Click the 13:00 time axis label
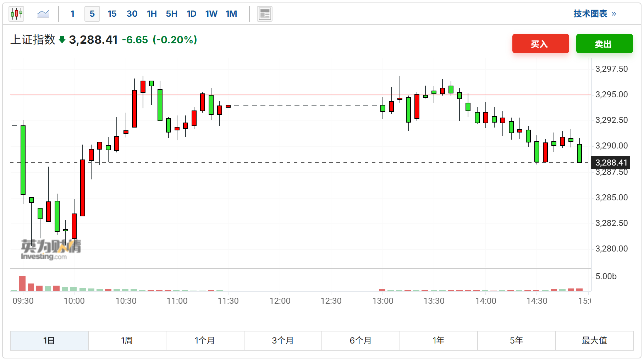The width and height of the screenshot is (644, 362). click(383, 301)
